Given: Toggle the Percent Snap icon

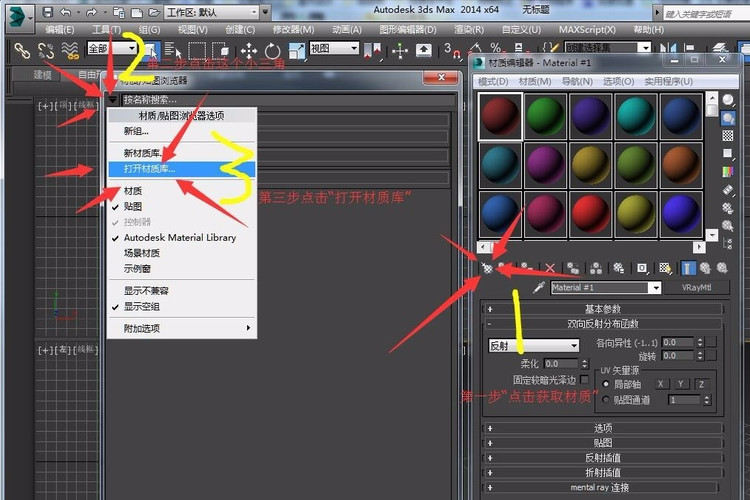Looking at the screenshot, I should coord(496,48).
